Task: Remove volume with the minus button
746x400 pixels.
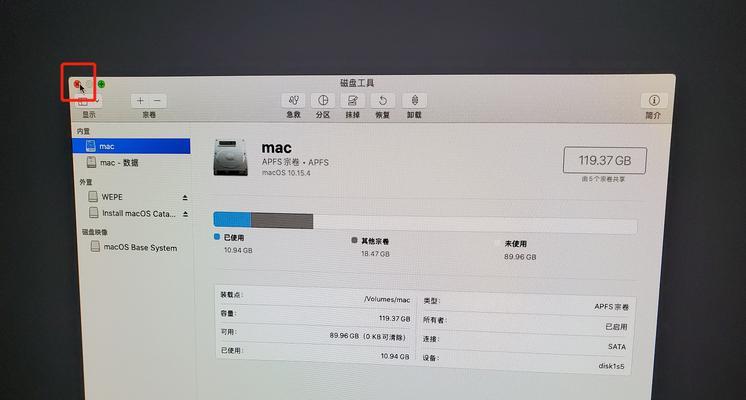Action: tap(157, 101)
